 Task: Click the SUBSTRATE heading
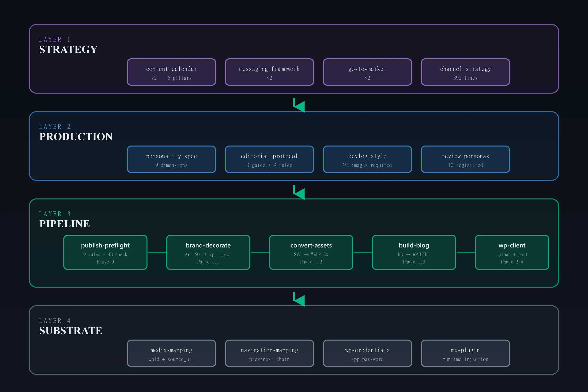(x=71, y=331)
